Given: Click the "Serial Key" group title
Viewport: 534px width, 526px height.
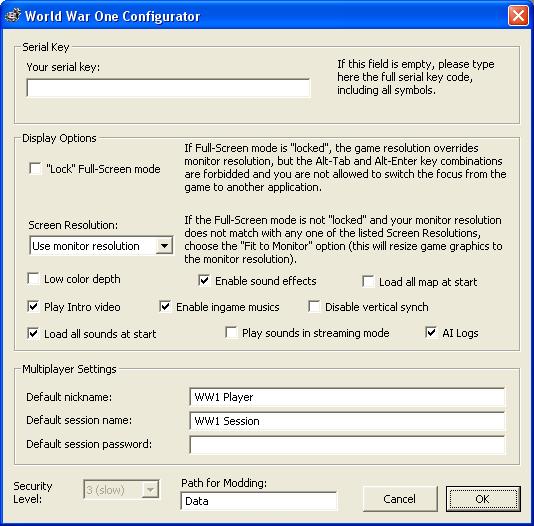Looking at the screenshot, I should point(46,47).
